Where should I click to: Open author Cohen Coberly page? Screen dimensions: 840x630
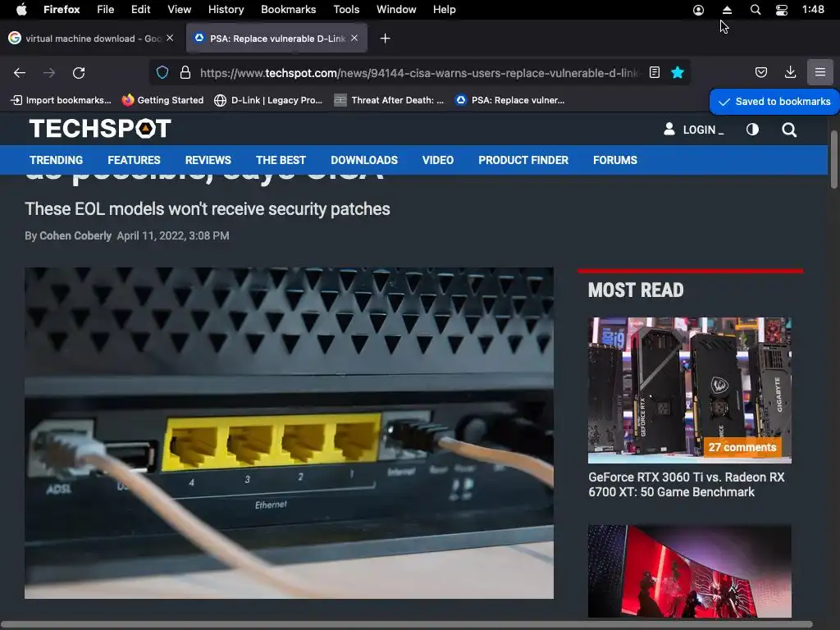click(x=75, y=235)
